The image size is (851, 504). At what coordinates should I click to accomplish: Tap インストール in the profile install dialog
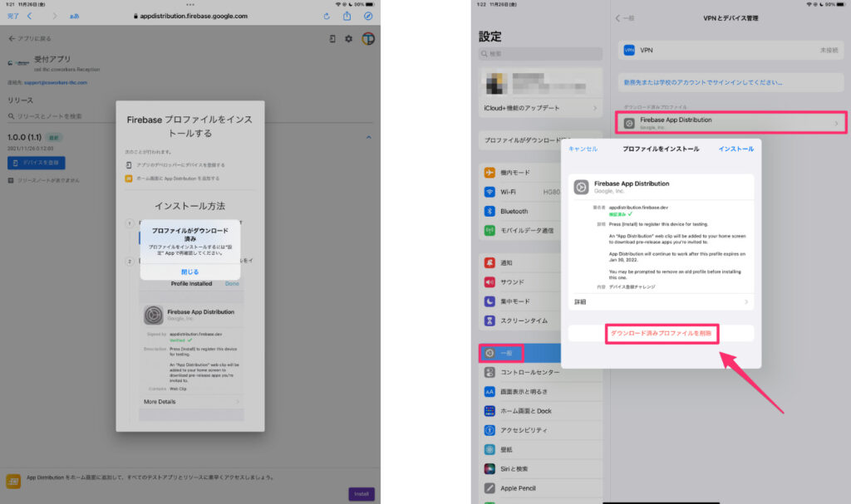(x=736, y=149)
